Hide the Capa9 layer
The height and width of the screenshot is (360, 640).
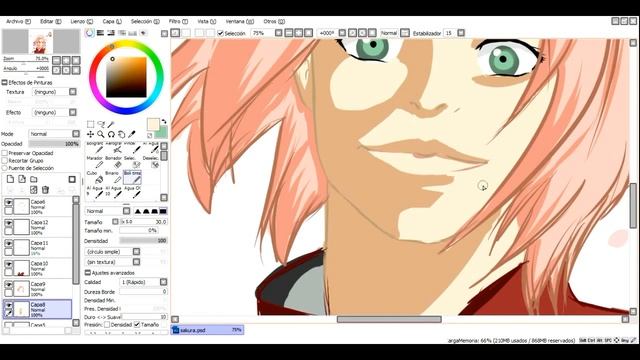[8, 284]
